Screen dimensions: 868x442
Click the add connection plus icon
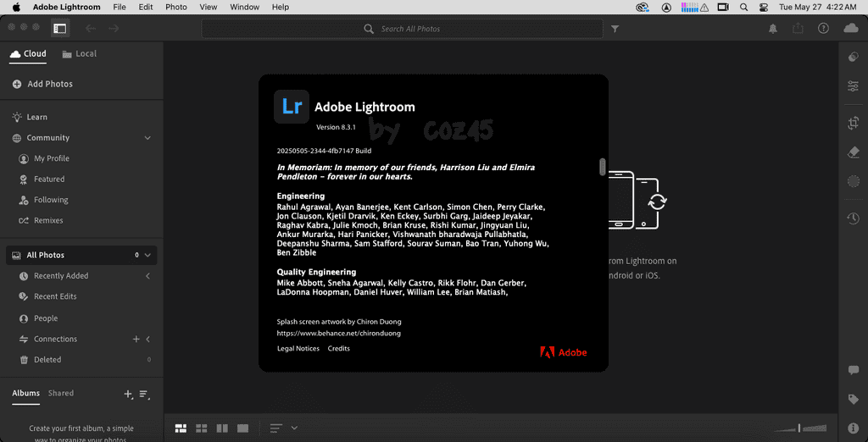(136, 339)
